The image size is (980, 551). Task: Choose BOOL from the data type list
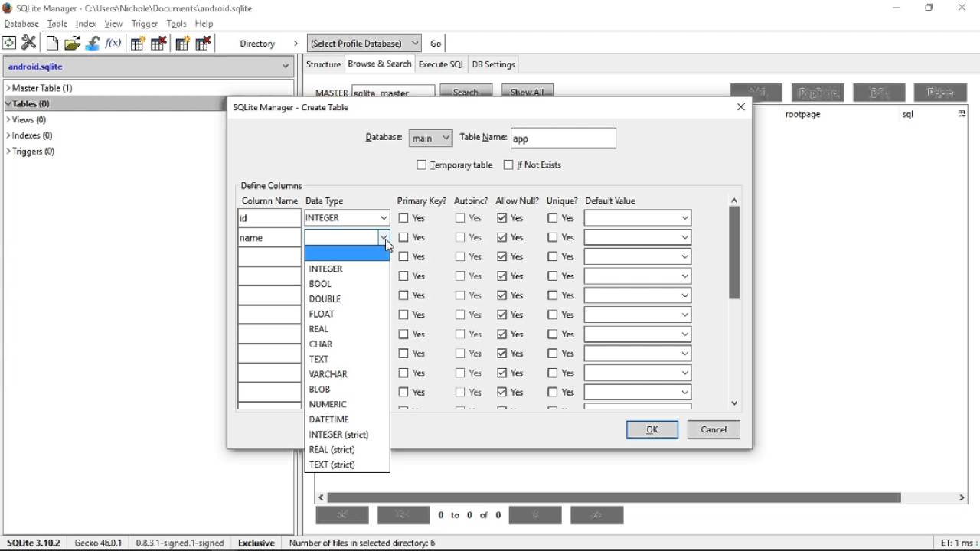(x=347, y=284)
